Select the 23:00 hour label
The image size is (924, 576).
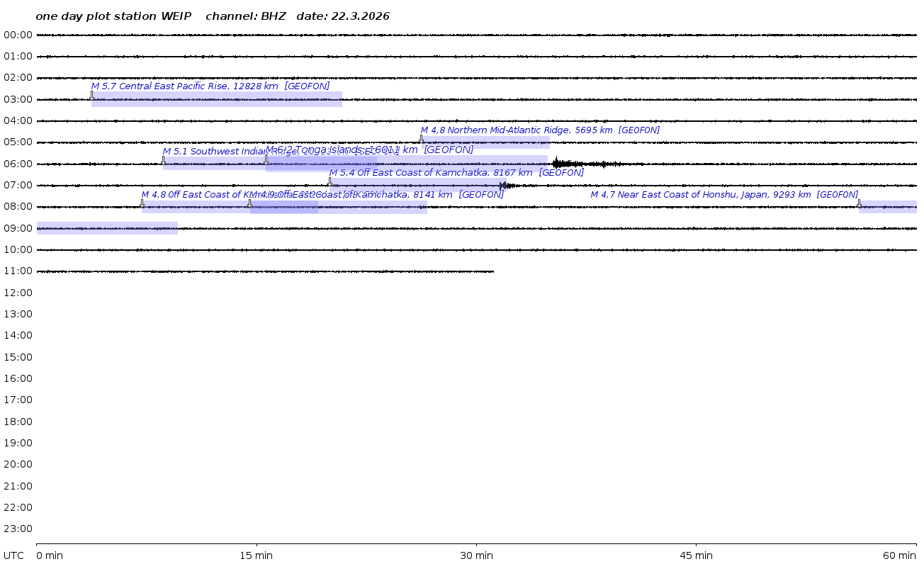point(18,529)
